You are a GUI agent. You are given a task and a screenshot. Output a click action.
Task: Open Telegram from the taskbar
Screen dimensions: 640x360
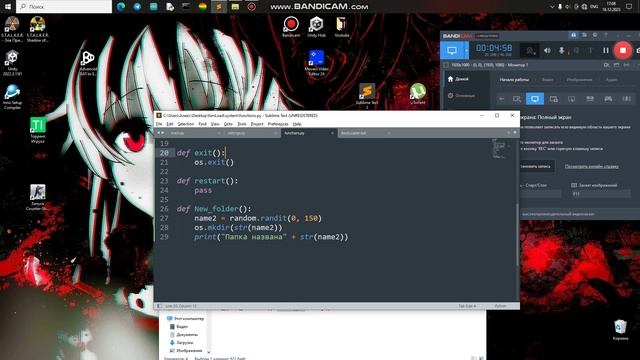pos(137,7)
